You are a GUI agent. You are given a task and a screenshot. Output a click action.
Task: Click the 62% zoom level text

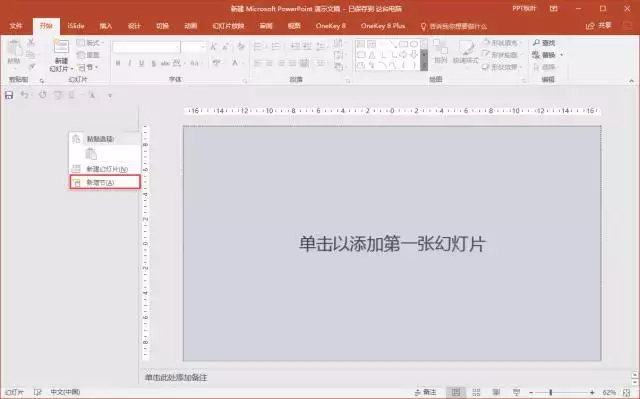pos(609,392)
